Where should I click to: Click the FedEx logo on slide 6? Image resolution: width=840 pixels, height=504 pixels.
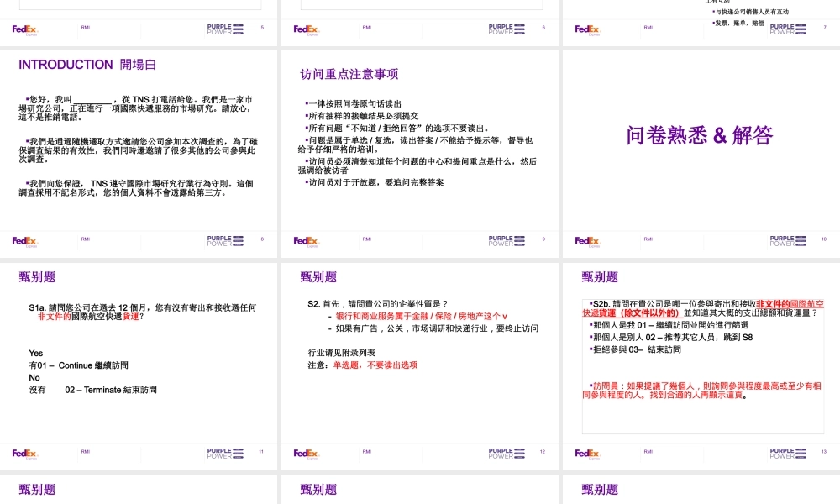click(306, 29)
